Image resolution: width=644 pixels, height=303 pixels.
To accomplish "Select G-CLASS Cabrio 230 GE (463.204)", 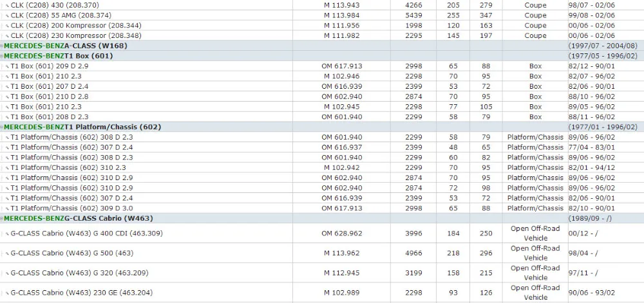I will coord(82,293).
